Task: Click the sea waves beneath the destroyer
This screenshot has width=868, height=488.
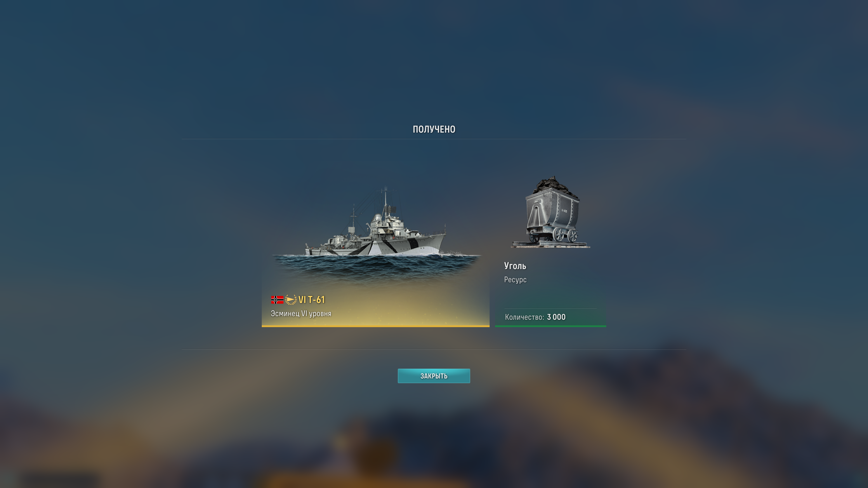Action: pos(376,266)
